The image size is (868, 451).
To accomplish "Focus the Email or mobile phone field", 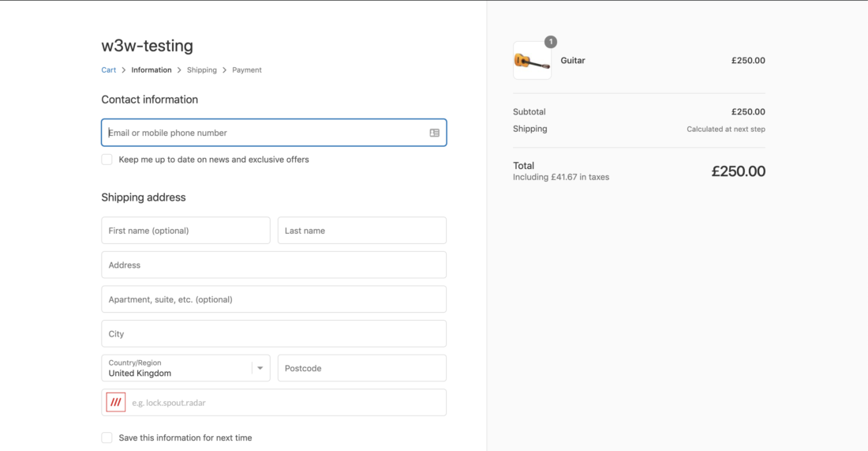I will click(274, 133).
